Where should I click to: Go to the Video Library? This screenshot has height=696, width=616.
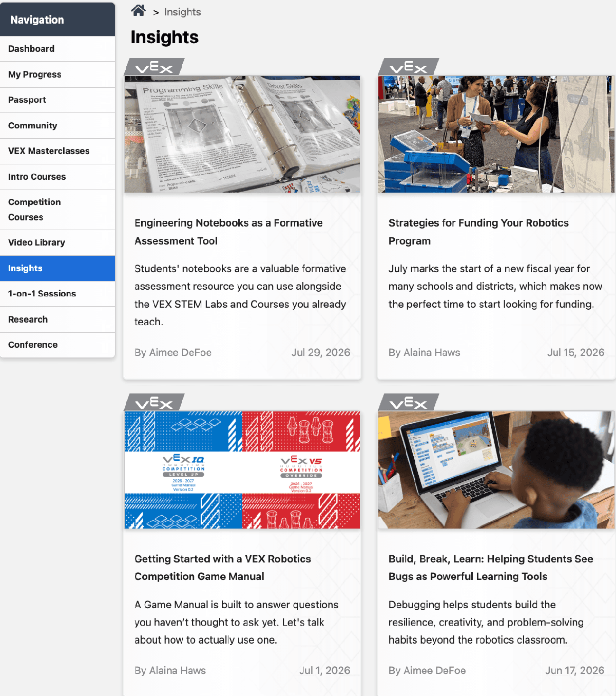[57, 242]
